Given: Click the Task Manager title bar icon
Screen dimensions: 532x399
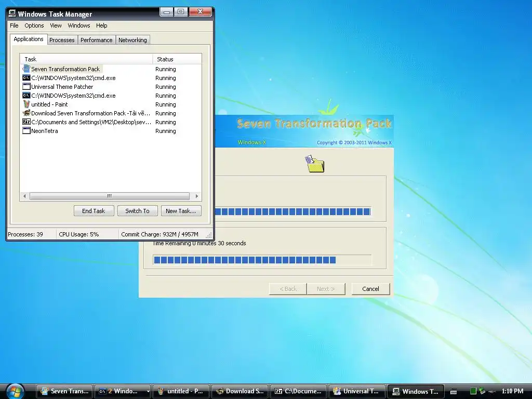Looking at the screenshot, I should (12, 14).
